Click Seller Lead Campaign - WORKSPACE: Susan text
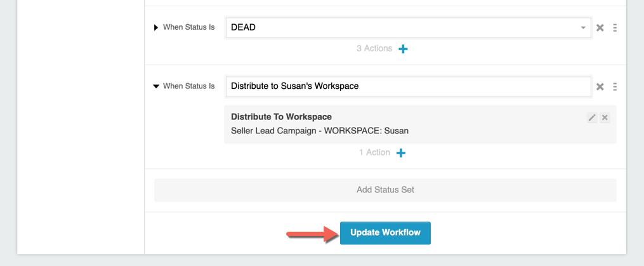644x266 pixels. tap(320, 131)
